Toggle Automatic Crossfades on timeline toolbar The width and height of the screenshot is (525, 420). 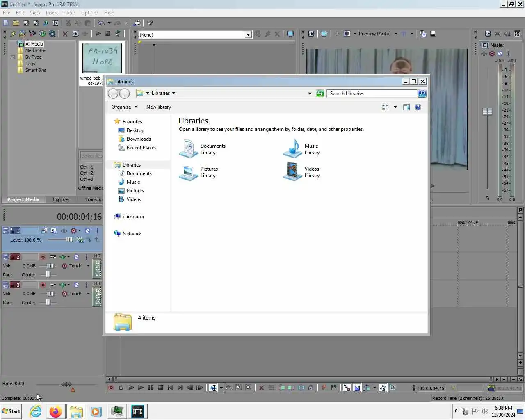(x=357, y=388)
